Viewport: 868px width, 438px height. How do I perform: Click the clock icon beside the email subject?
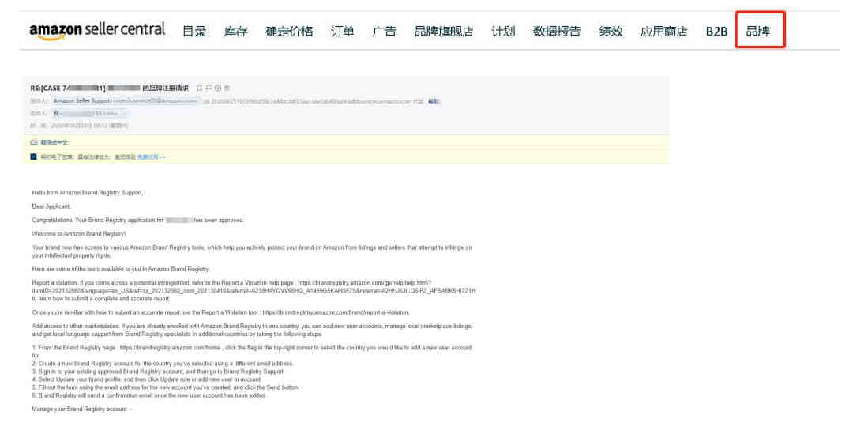coord(217,89)
